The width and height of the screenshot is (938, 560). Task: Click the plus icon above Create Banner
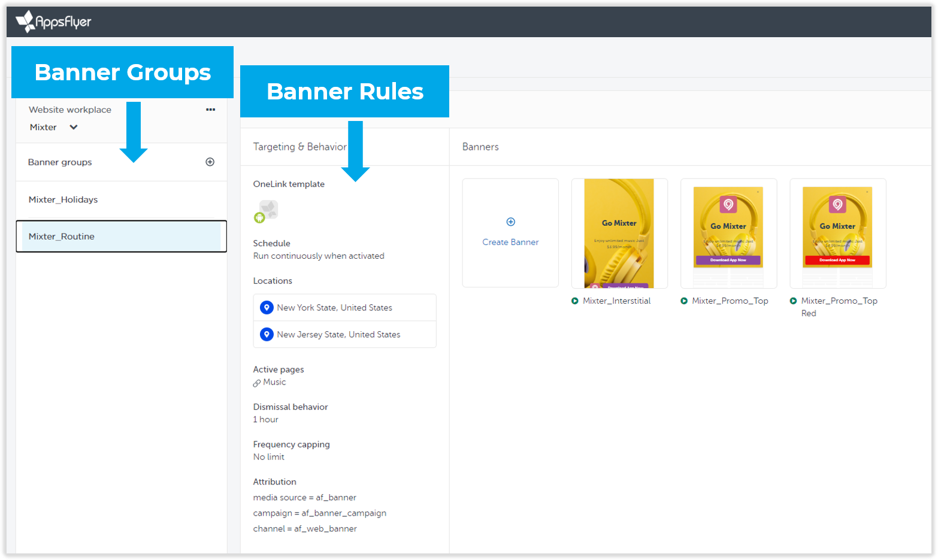click(x=511, y=222)
